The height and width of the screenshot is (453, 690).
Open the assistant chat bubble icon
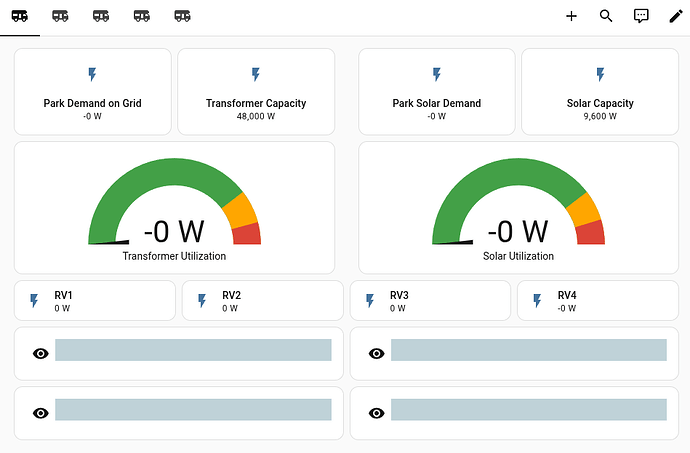[641, 16]
